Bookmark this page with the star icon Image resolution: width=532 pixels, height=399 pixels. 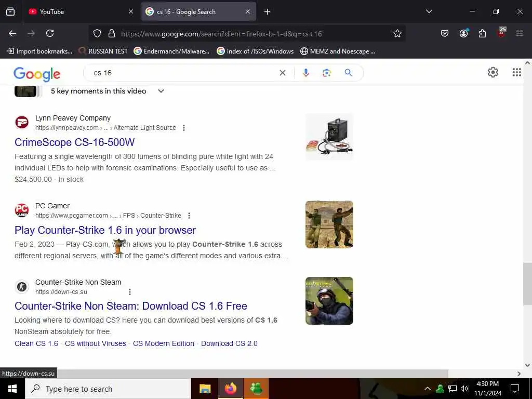pos(397,33)
